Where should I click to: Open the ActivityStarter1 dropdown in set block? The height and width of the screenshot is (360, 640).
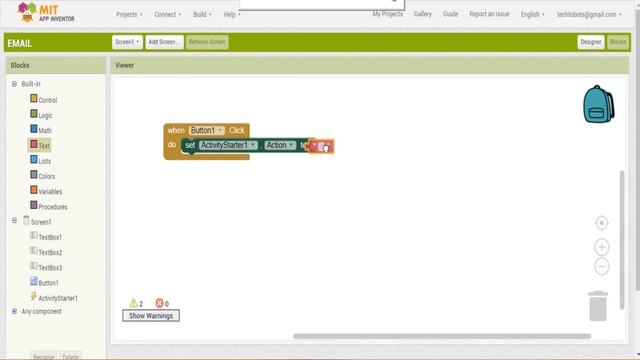tap(228, 145)
